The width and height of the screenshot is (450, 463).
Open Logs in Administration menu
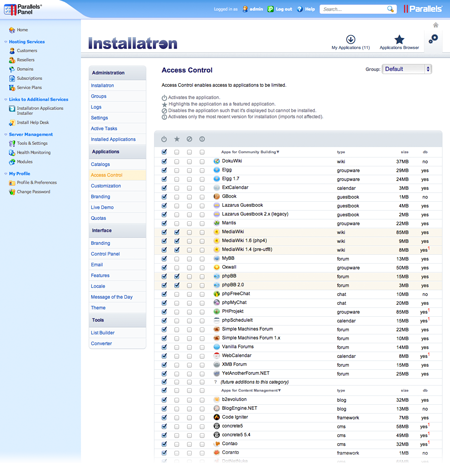(96, 107)
